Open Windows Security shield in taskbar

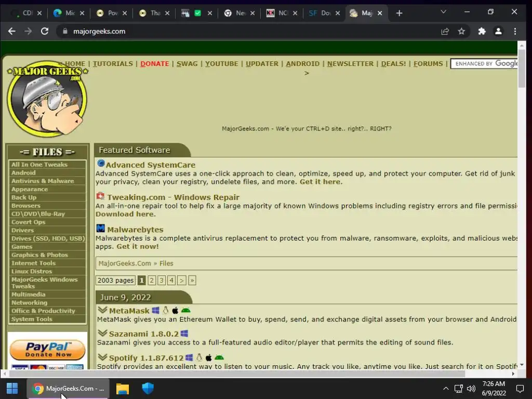tap(148, 389)
